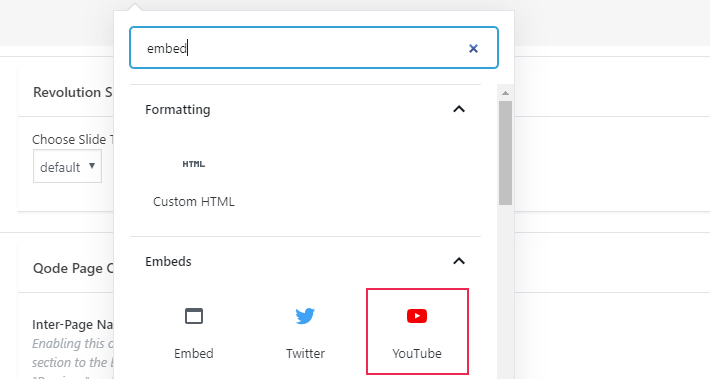Click the 'Embeds' section heading
The width and height of the screenshot is (710, 379).
click(x=168, y=261)
